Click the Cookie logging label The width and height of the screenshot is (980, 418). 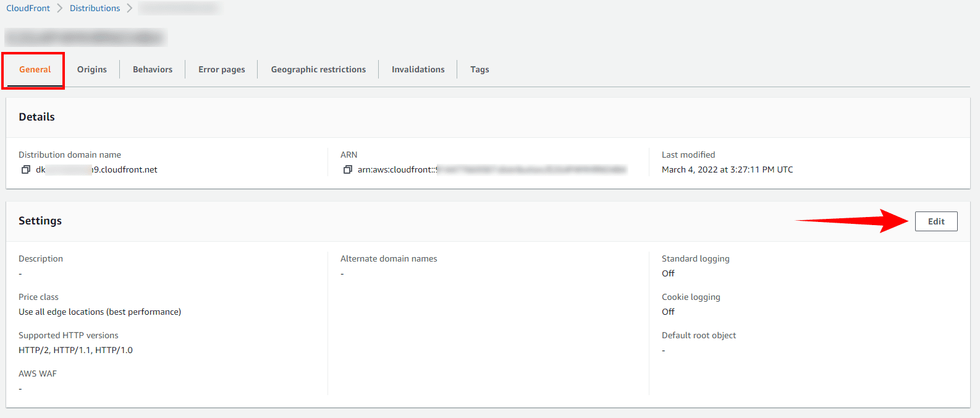tap(691, 297)
